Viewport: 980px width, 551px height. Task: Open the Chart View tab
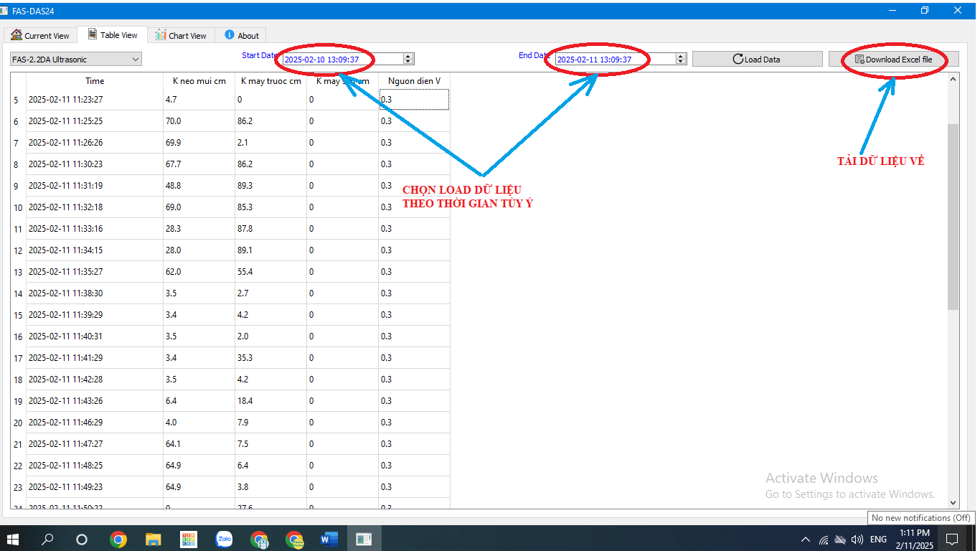pyautogui.click(x=181, y=35)
